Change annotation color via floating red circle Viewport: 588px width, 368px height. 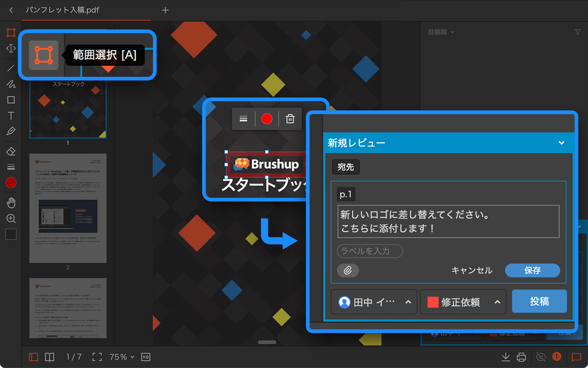(267, 119)
